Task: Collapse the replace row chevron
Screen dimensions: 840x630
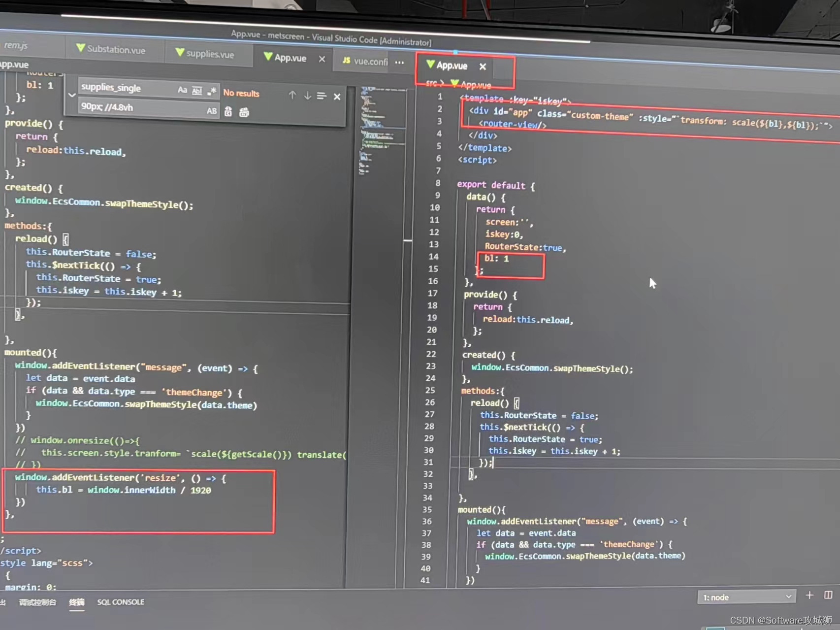Action: pyautogui.click(x=72, y=95)
